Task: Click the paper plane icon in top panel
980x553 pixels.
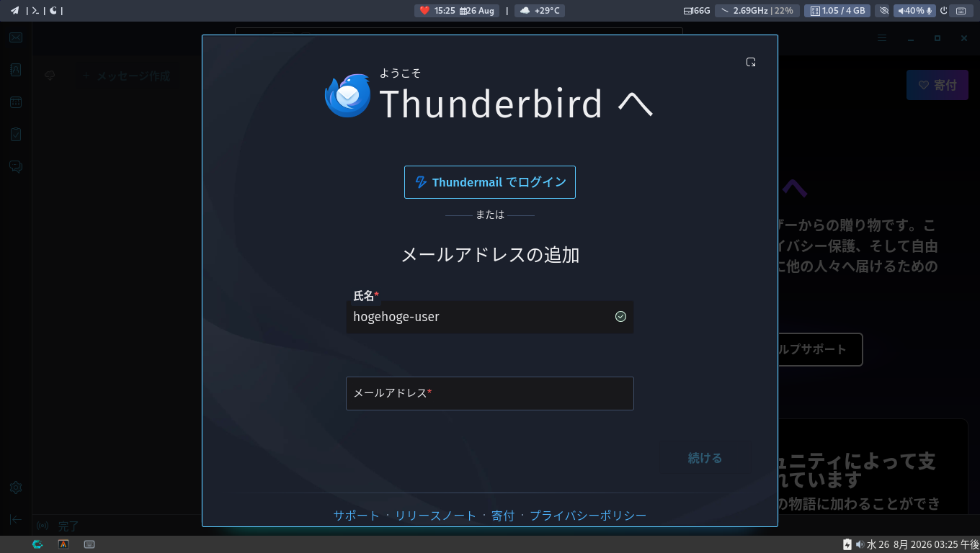Action: 14,10
